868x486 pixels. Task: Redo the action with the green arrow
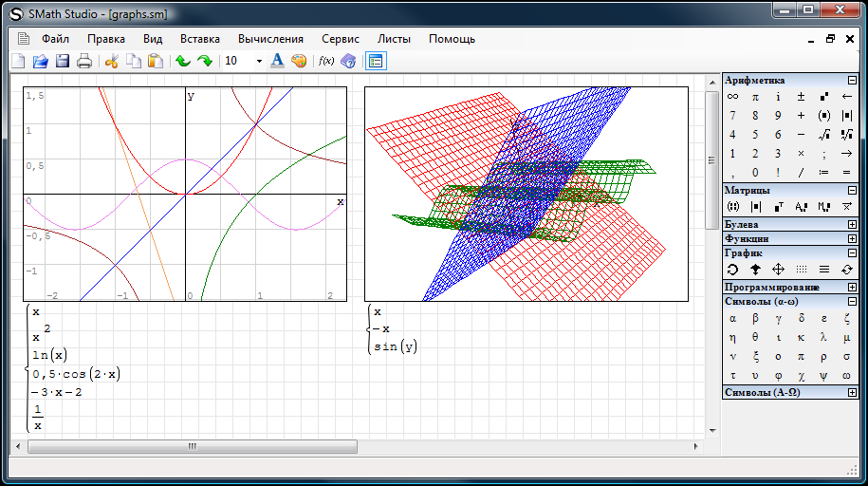point(205,61)
